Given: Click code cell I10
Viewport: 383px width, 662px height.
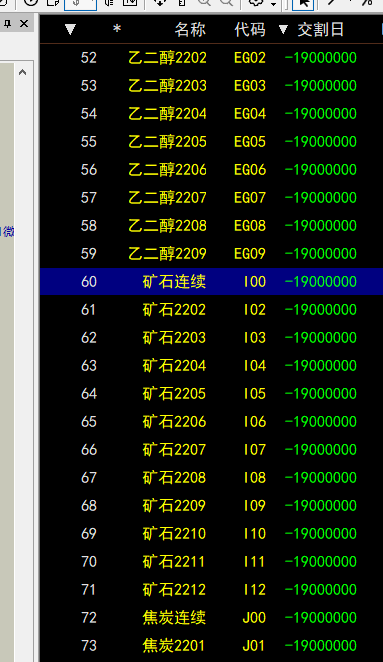Looking at the screenshot, I should click(x=255, y=533).
